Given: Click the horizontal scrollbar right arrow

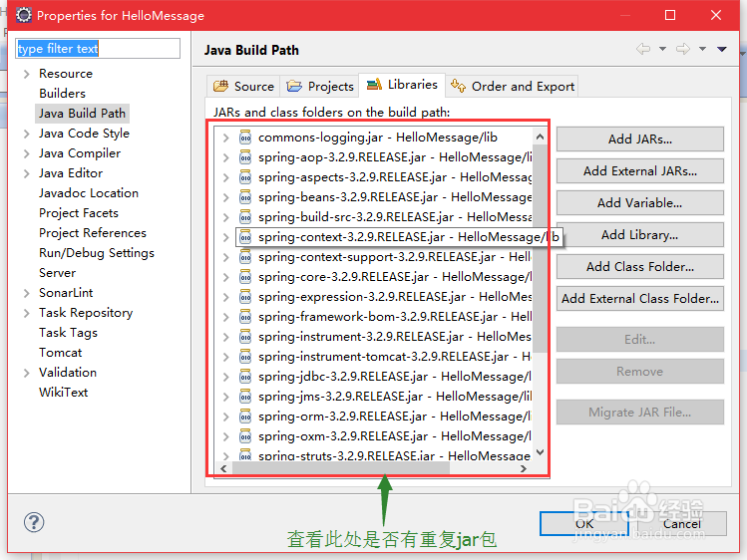Looking at the screenshot, I should [x=523, y=468].
